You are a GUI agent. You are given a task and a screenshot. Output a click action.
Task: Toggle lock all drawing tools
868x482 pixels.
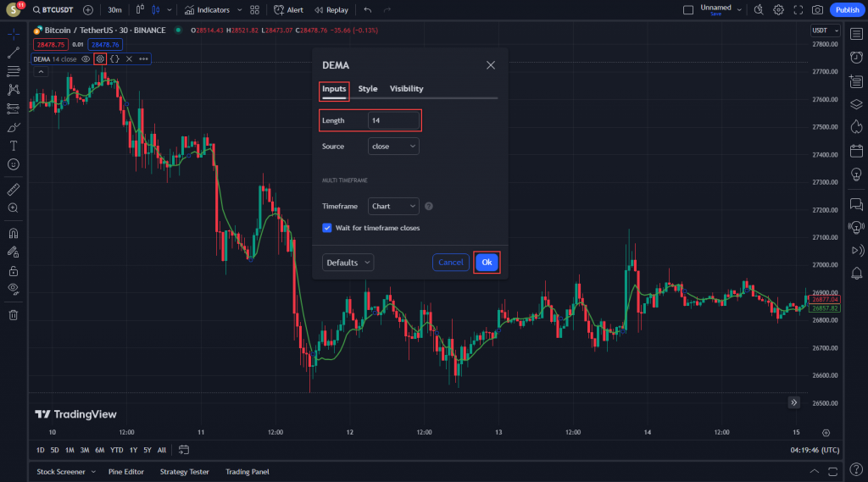(x=14, y=270)
